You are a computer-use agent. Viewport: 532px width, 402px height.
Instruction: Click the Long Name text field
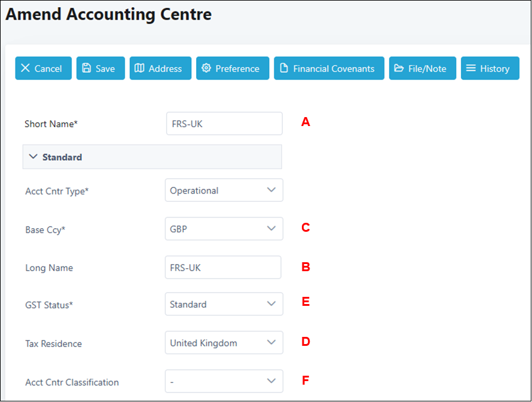coord(223,268)
